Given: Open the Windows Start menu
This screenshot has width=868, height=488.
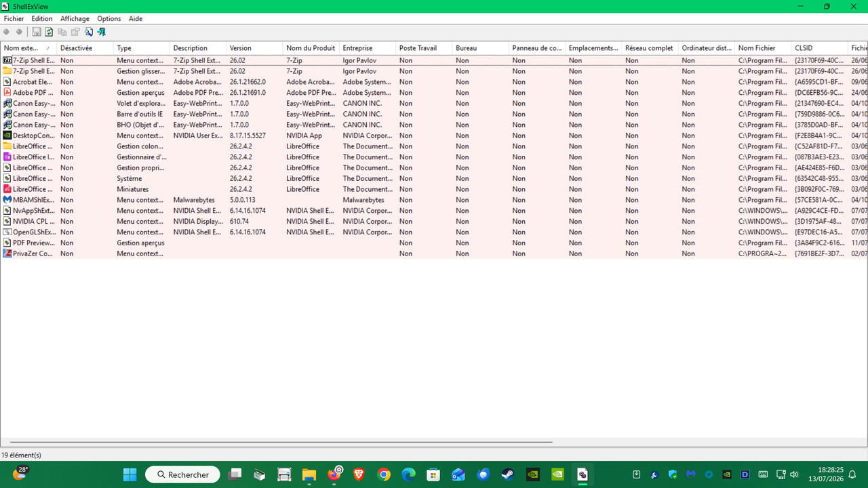Looking at the screenshot, I should point(130,474).
